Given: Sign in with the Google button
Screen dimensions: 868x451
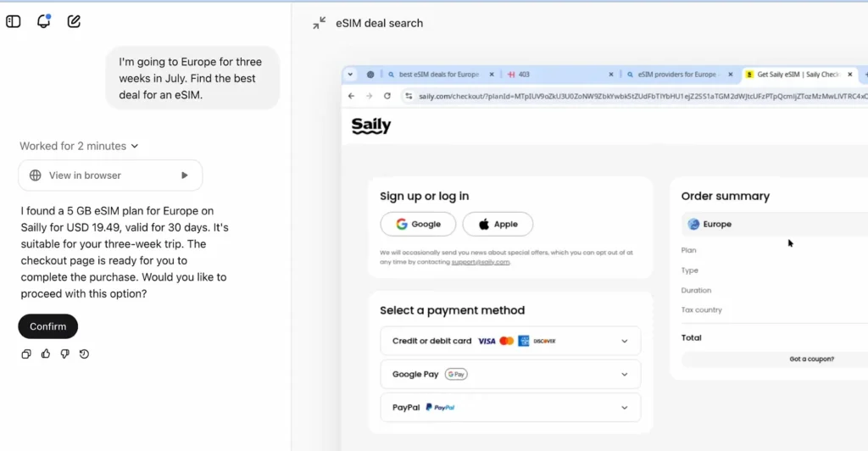Looking at the screenshot, I should point(418,224).
